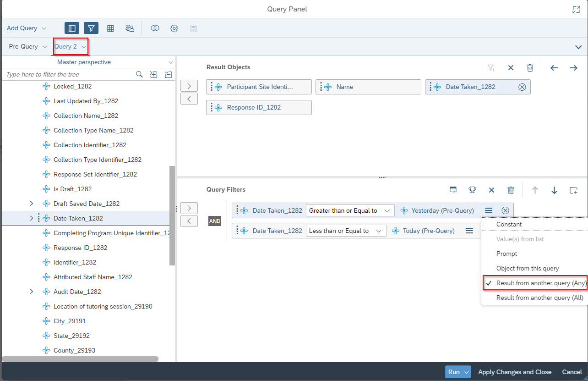Screen dimensions: 588x381
Task: Remove selected object via Result Objects X icon
Action: (x=511, y=67)
